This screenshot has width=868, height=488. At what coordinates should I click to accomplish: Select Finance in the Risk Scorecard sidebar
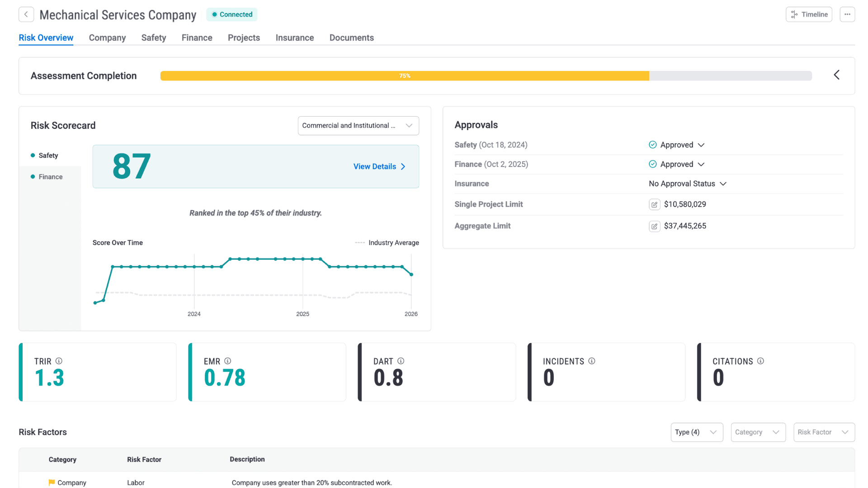[x=50, y=177]
